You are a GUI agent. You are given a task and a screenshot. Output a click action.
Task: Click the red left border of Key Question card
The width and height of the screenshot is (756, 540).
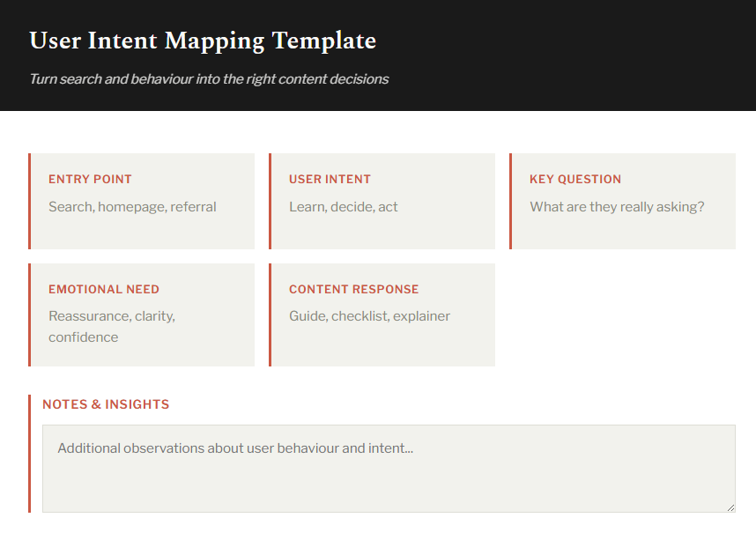point(510,201)
